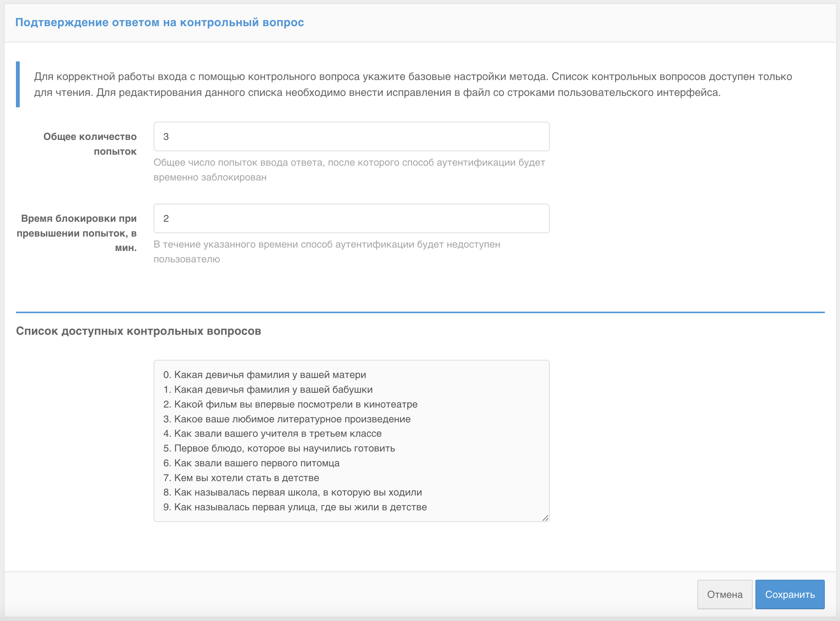Click question 3 about favorite literary work
Viewport: 840px width, 621px height.
(287, 419)
